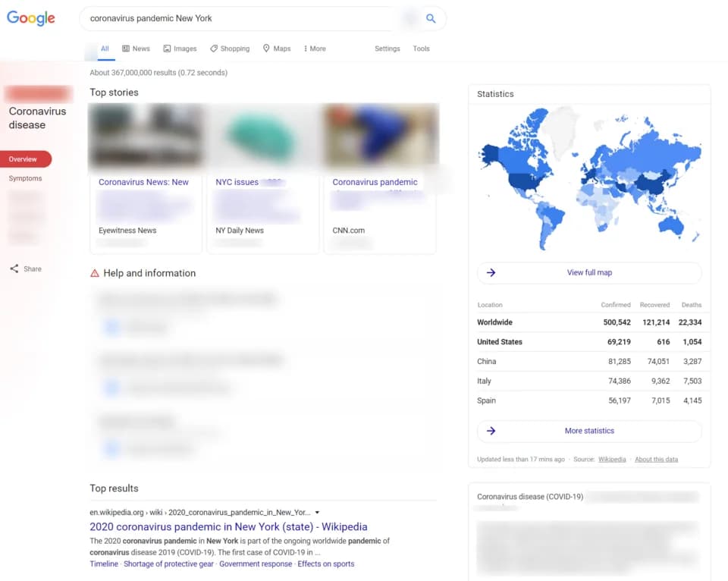The height and width of the screenshot is (581, 728).
Task: Switch to the News tab
Action: coord(136,49)
